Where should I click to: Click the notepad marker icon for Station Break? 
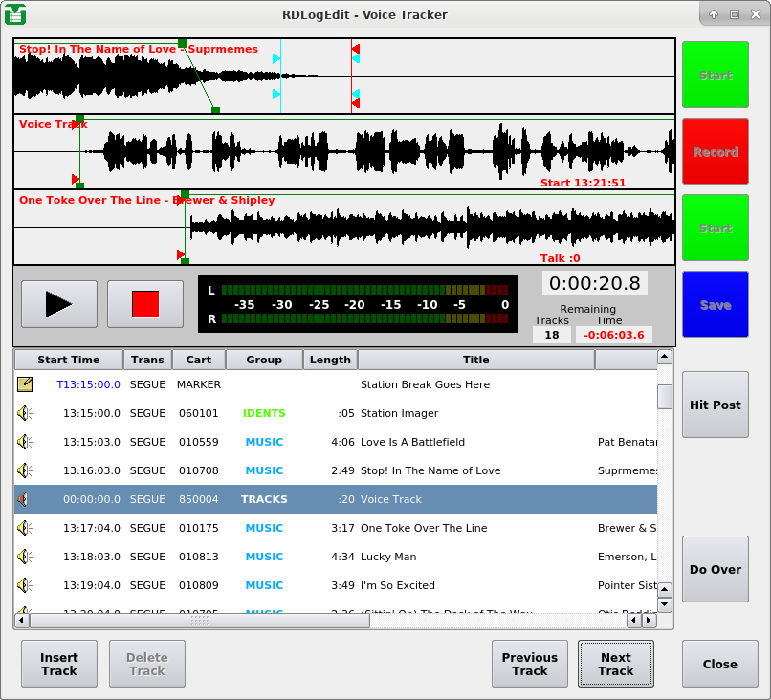[24, 384]
